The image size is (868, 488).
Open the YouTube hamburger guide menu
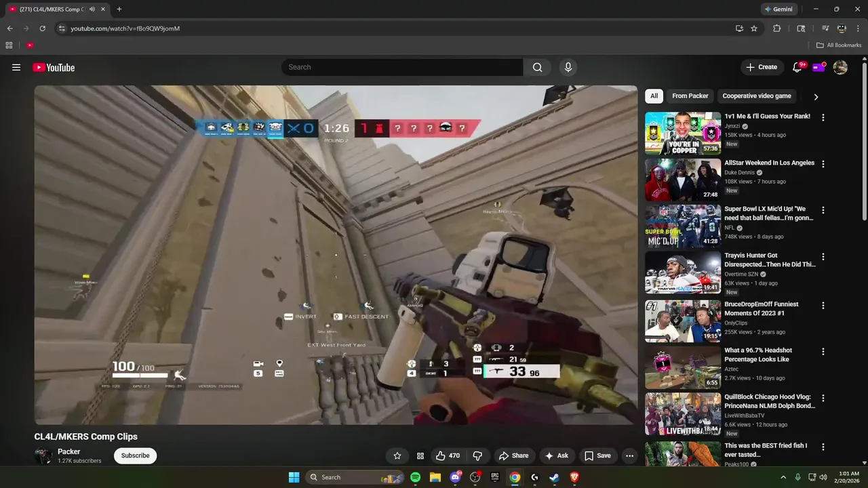point(16,67)
